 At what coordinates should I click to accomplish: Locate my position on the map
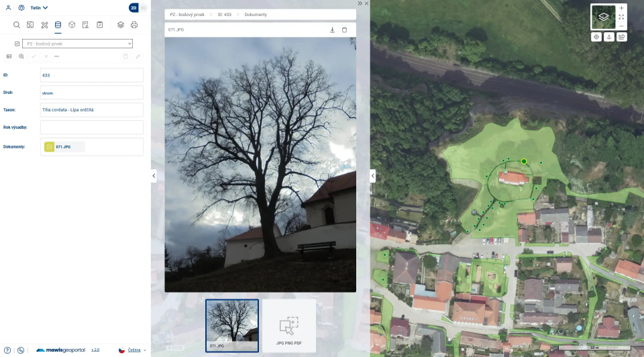[596, 37]
